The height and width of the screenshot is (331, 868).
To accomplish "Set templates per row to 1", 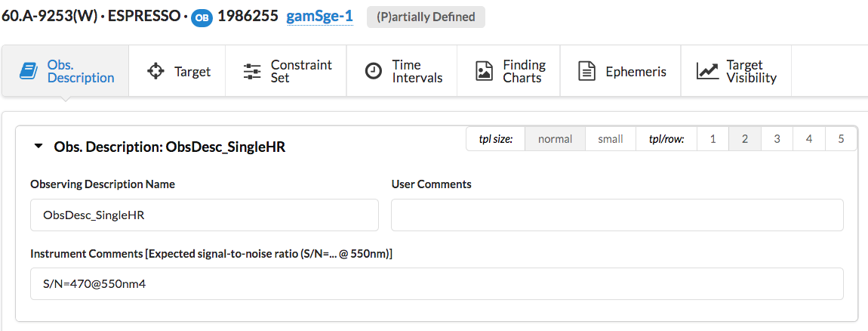I will pyautogui.click(x=712, y=139).
